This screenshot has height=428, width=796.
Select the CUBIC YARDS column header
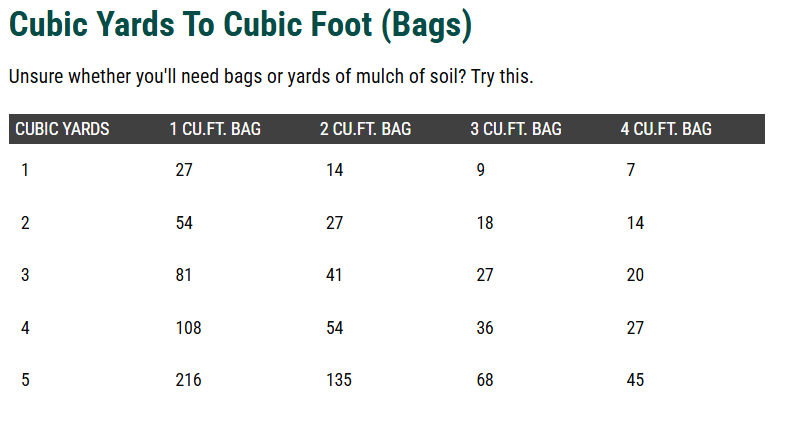point(62,129)
